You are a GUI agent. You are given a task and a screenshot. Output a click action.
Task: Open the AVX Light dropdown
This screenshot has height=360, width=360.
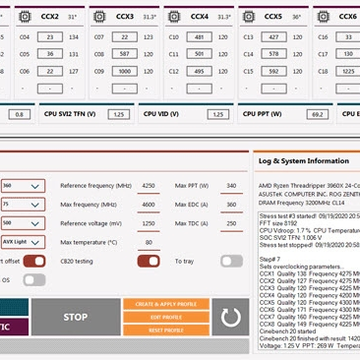(x=23, y=242)
